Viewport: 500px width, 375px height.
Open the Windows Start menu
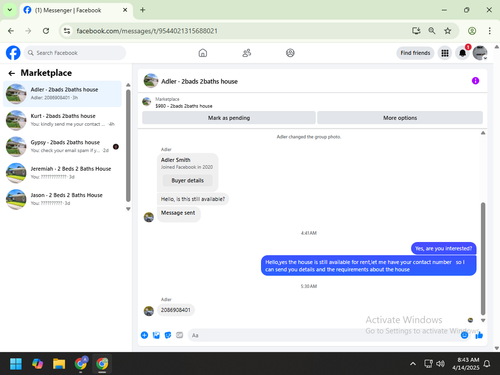[x=16, y=364]
